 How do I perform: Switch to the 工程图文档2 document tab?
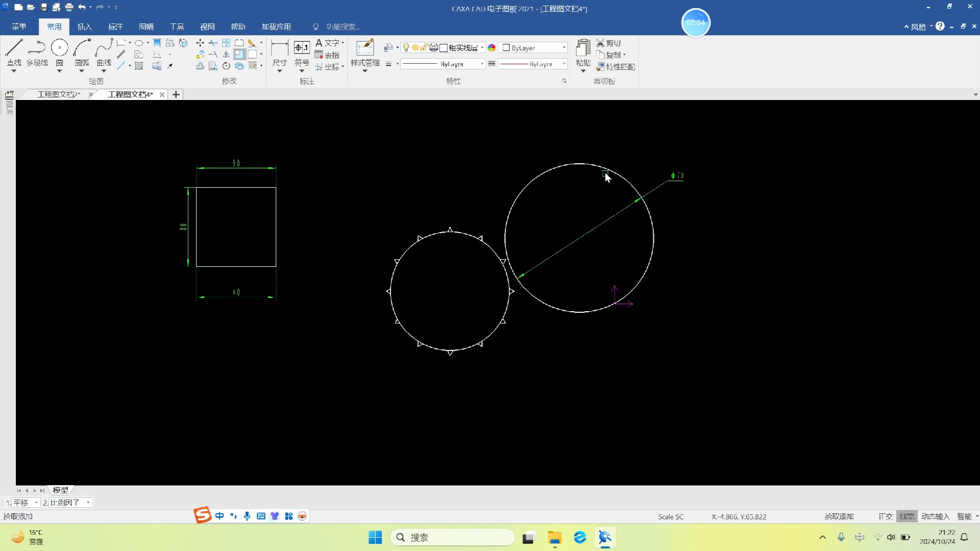tap(59, 94)
